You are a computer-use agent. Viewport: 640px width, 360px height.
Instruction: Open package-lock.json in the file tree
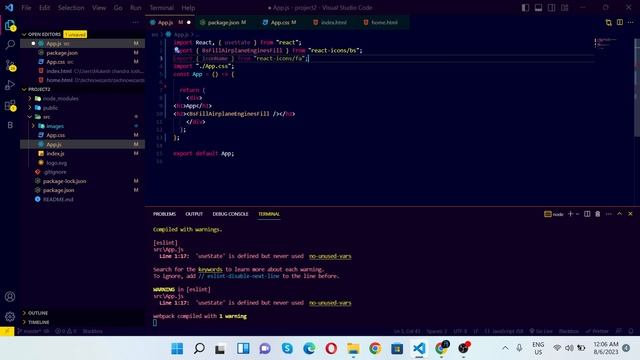(64, 181)
